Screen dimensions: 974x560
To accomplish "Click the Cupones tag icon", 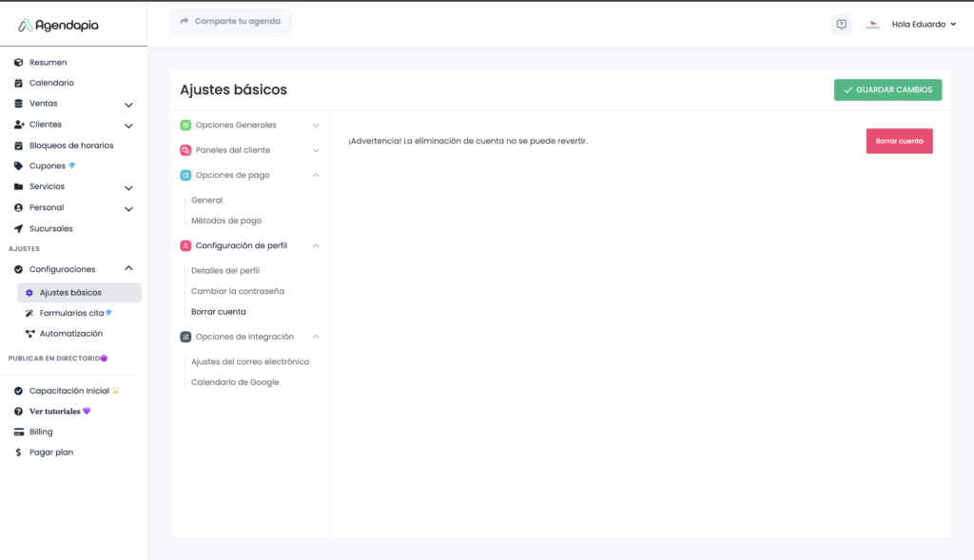I will pos(19,166).
